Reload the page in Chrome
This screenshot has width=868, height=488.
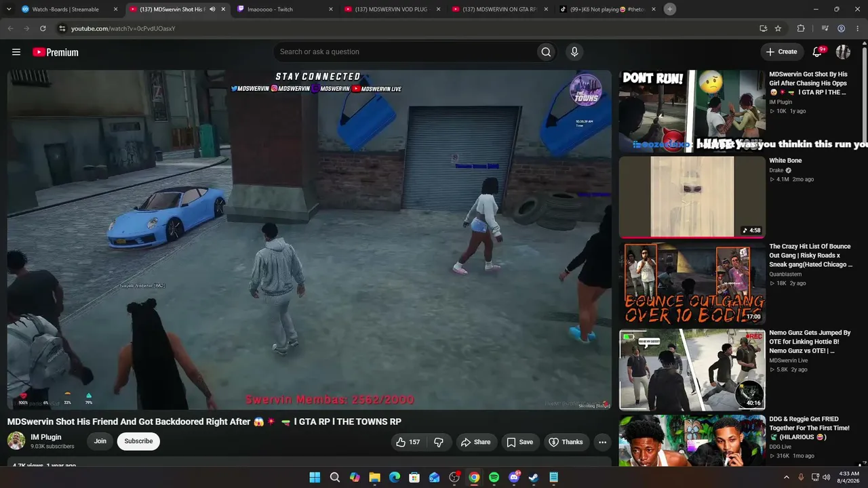43,28
